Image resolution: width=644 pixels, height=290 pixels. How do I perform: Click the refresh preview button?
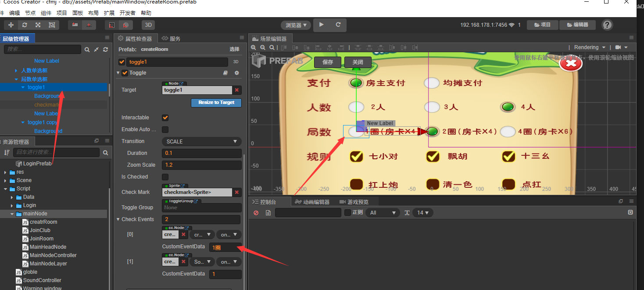coord(338,25)
